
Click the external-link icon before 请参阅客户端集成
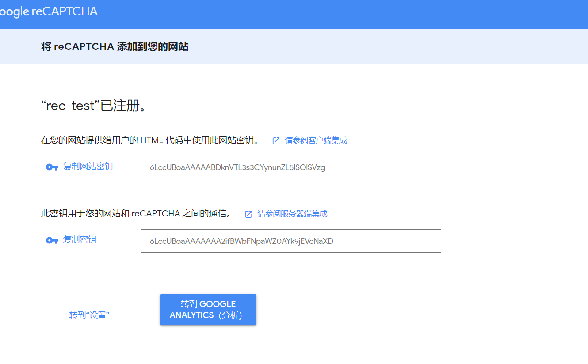[x=275, y=140]
